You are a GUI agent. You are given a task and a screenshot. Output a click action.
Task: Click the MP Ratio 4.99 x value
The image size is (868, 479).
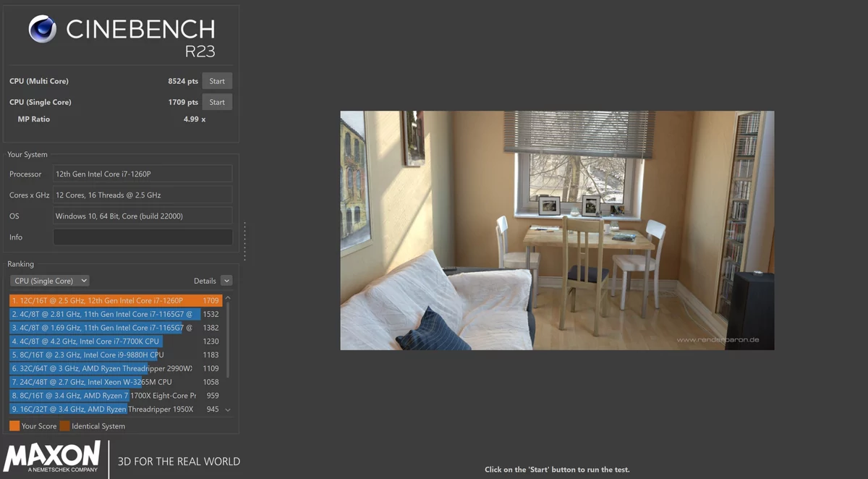(x=195, y=119)
